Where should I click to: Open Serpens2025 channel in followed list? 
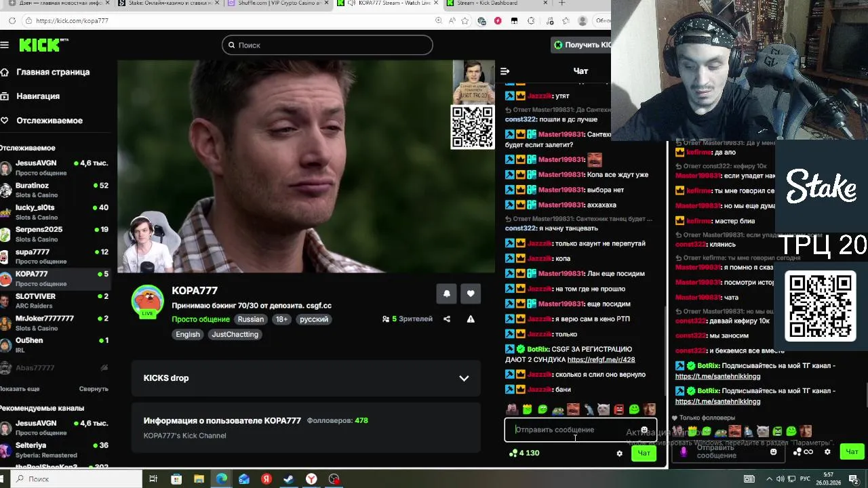[x=54, y=234]
